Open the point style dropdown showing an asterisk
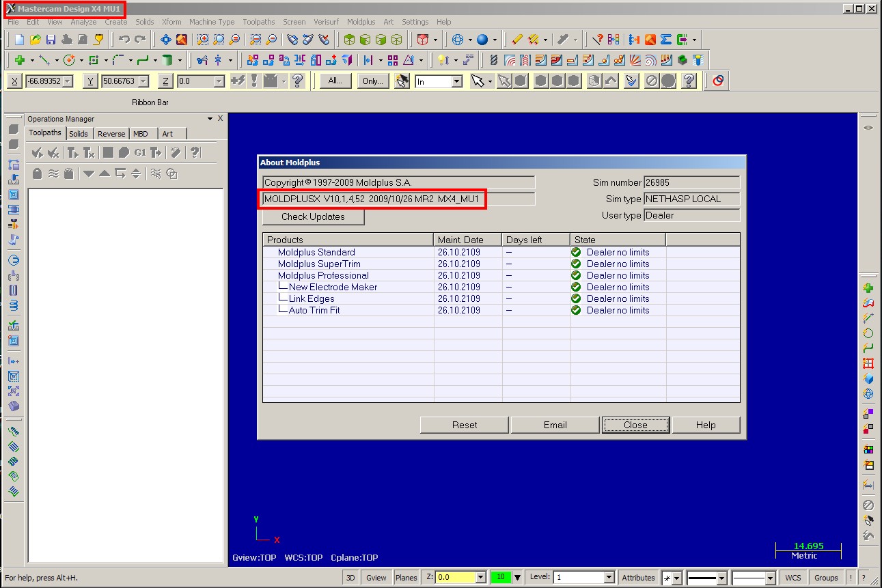Image resolution: width=882 pixels, height=588 pixels. click(x=676, y=578)
